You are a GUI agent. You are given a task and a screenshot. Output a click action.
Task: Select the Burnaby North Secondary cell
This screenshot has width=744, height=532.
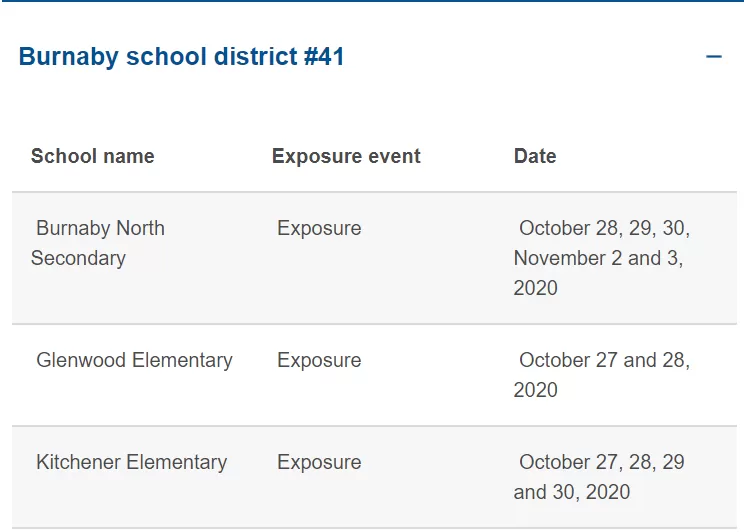[x=98, y=243]
